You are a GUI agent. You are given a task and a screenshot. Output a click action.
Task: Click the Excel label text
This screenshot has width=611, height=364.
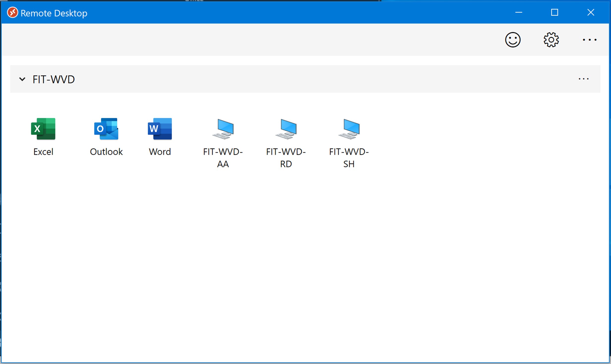[43, 152]
